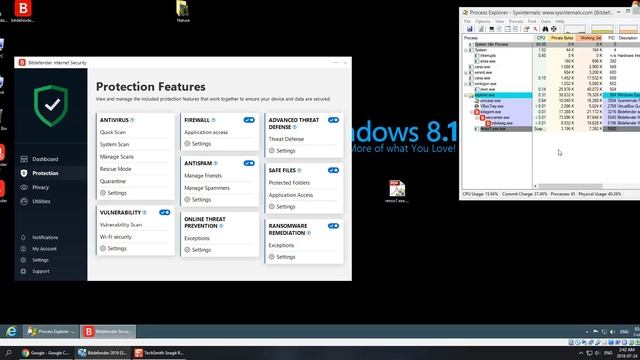Toggle the Safe Files switch
The width and height of the screenshot is (640, 360).
pos(333,170)
